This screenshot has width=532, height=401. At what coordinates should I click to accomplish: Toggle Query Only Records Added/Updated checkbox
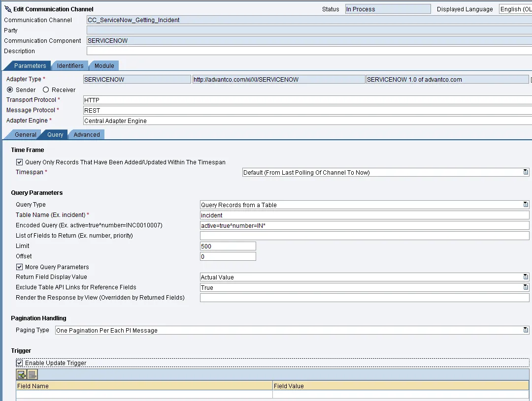coord(19,162)
